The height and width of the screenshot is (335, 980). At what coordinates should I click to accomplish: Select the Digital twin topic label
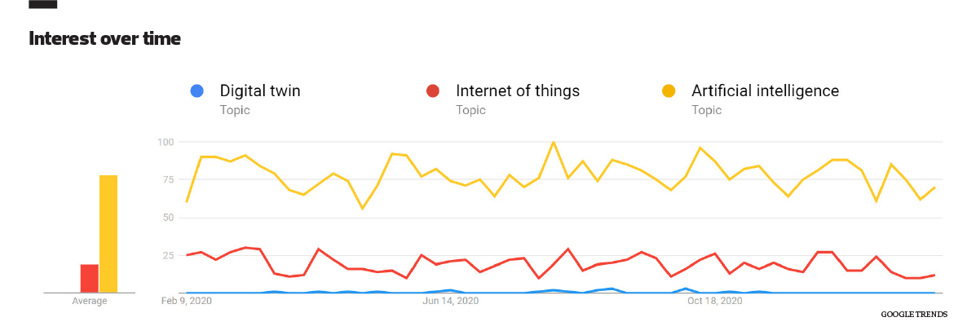pos(260,91)
